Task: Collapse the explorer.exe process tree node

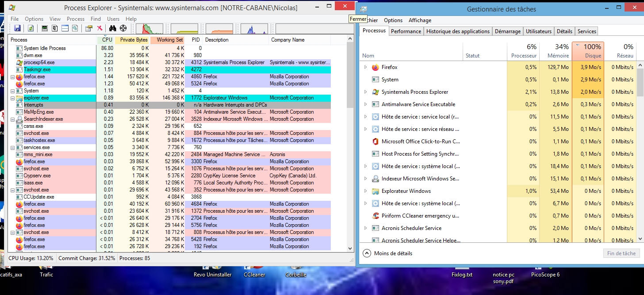Action: pos(13,98)
